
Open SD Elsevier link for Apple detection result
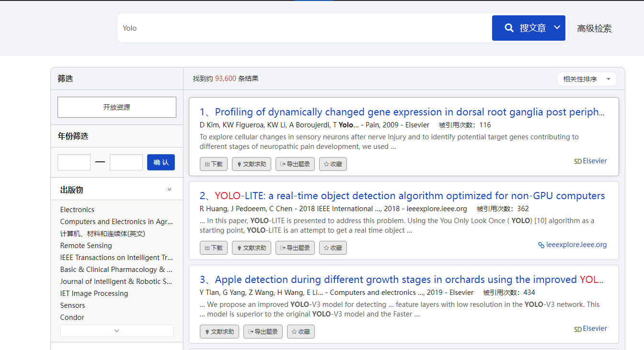(x=590, y=328)
